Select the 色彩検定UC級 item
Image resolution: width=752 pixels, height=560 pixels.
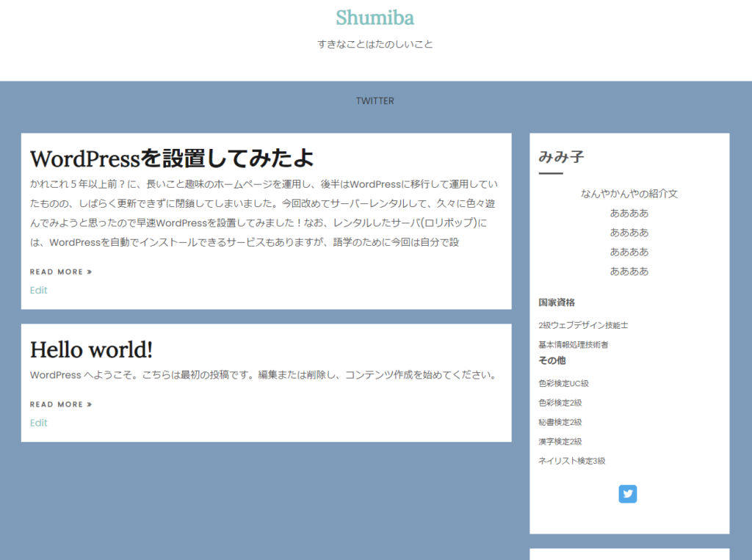(x=563, y=383)
